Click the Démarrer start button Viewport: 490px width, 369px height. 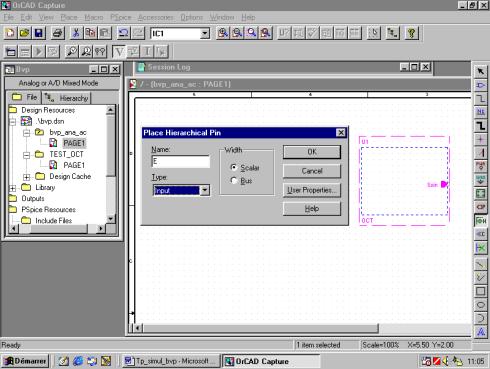point(25,361)
